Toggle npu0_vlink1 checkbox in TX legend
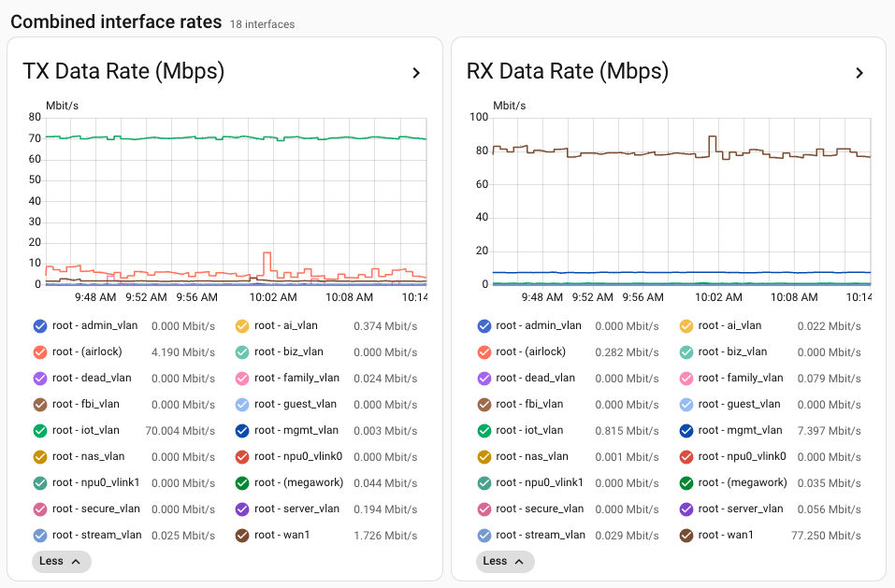The image size is (895, 588). [40, 483]
